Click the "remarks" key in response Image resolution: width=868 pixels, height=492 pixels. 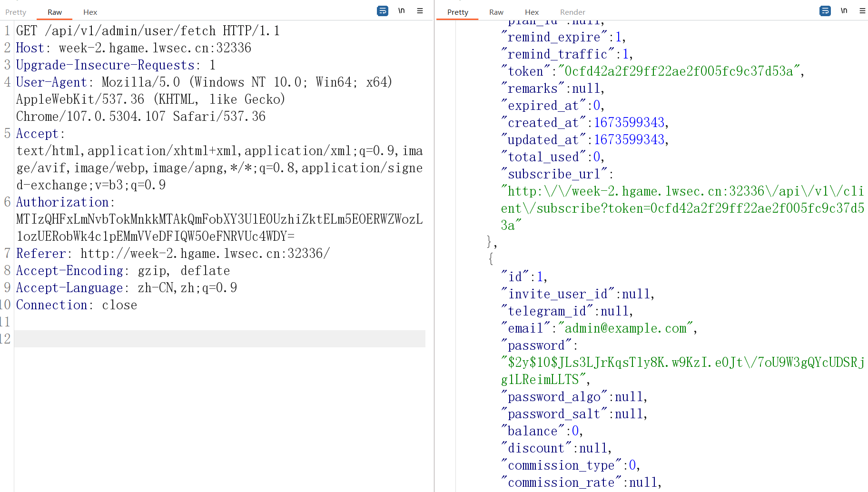pyautogui.click(x=533, y=89)
